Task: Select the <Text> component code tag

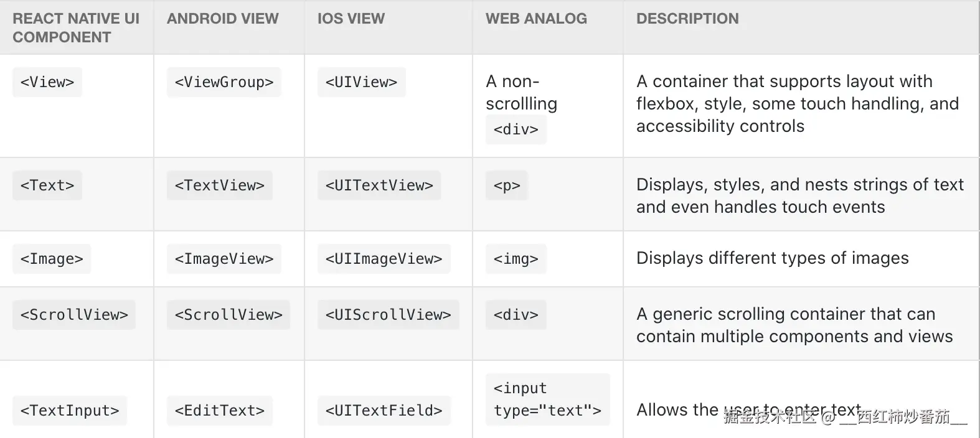Action: 47,185
